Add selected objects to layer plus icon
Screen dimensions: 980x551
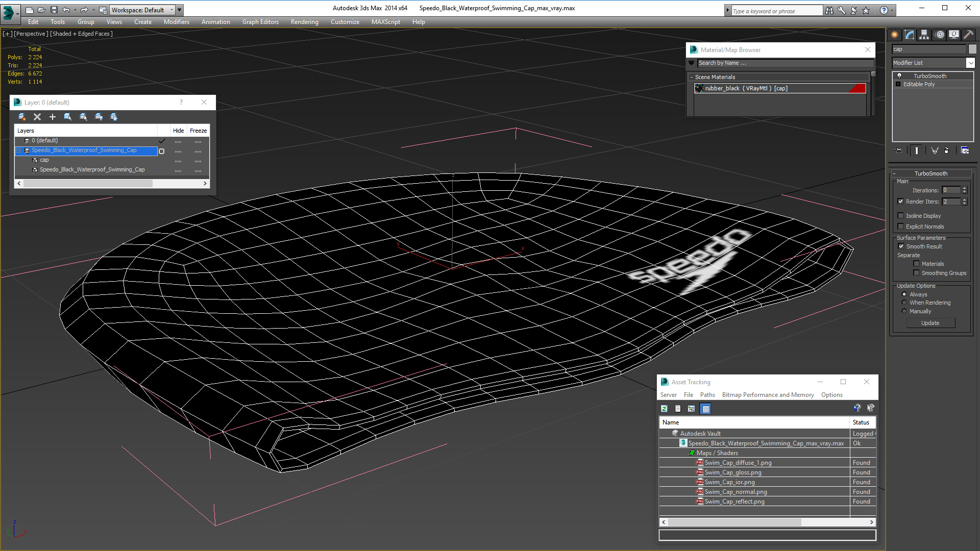[x=52, y=117]
